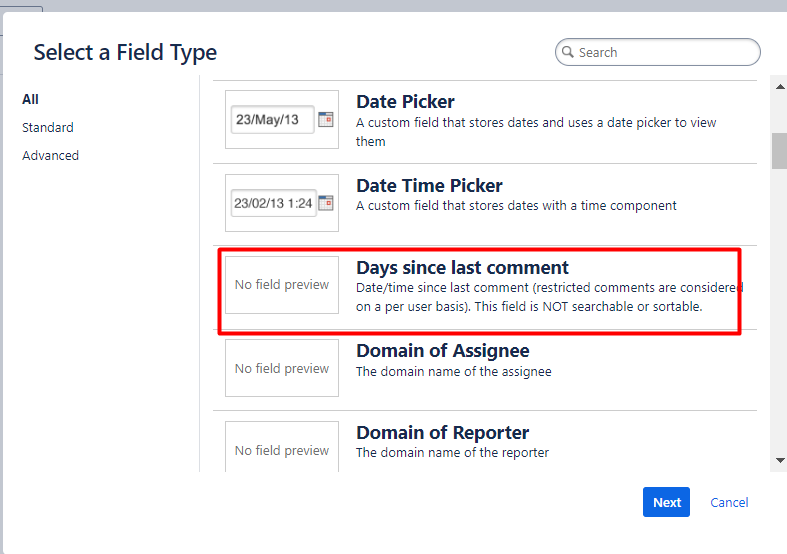
Task: Click the Next button
Action: 666,502
